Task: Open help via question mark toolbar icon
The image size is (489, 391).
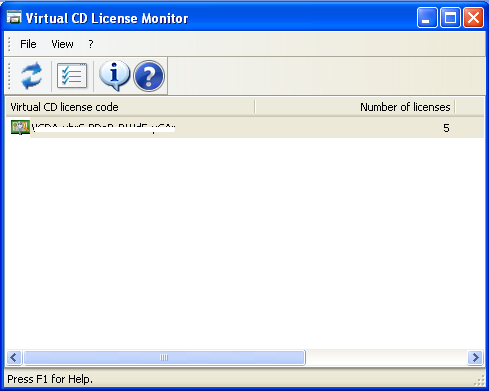Action: [149, 76]
